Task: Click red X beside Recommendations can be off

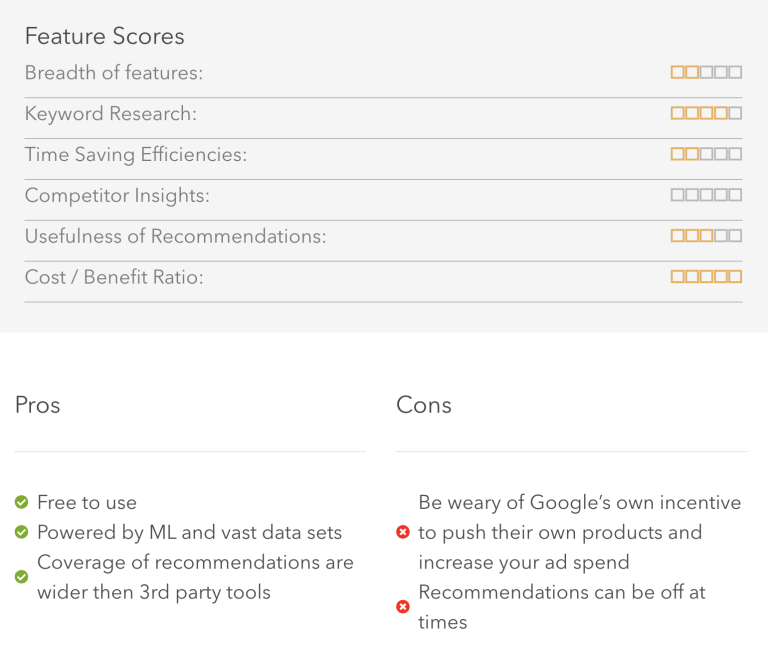Action: [x=403, y=607]
